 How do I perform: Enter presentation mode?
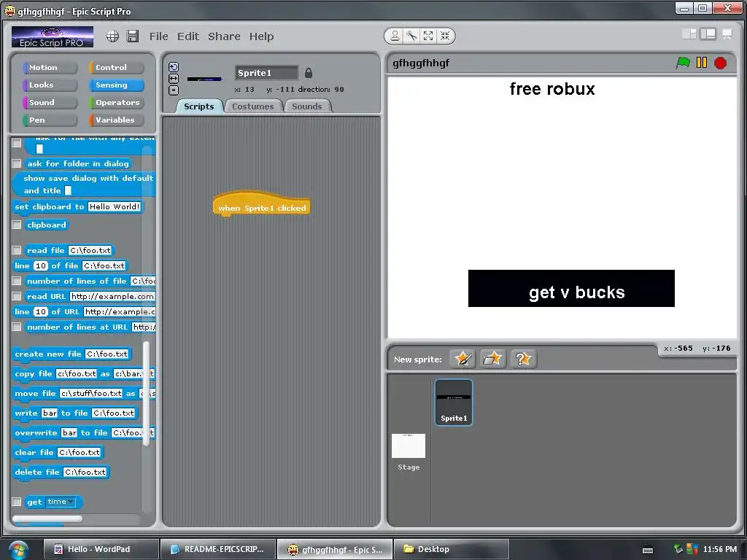point(727,34)
